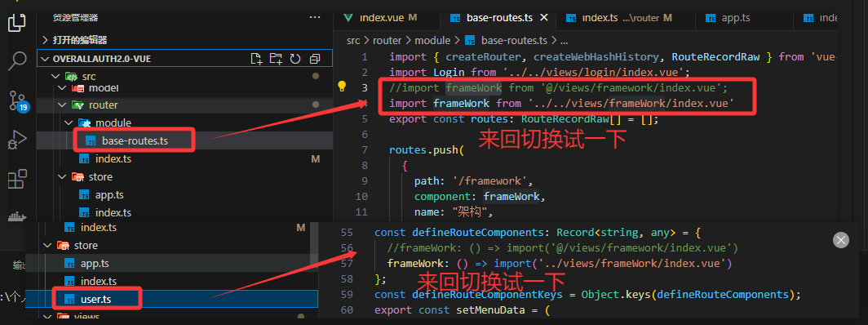
Task: Click the component: frameWork line
Action: coord(480,197)
